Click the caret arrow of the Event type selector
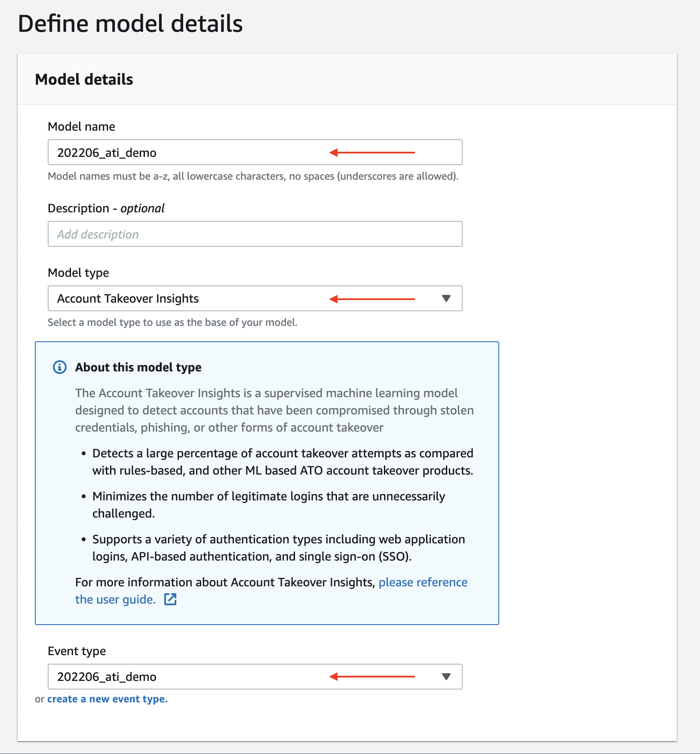This screenshot has width=700, height=754. (446, 677)
